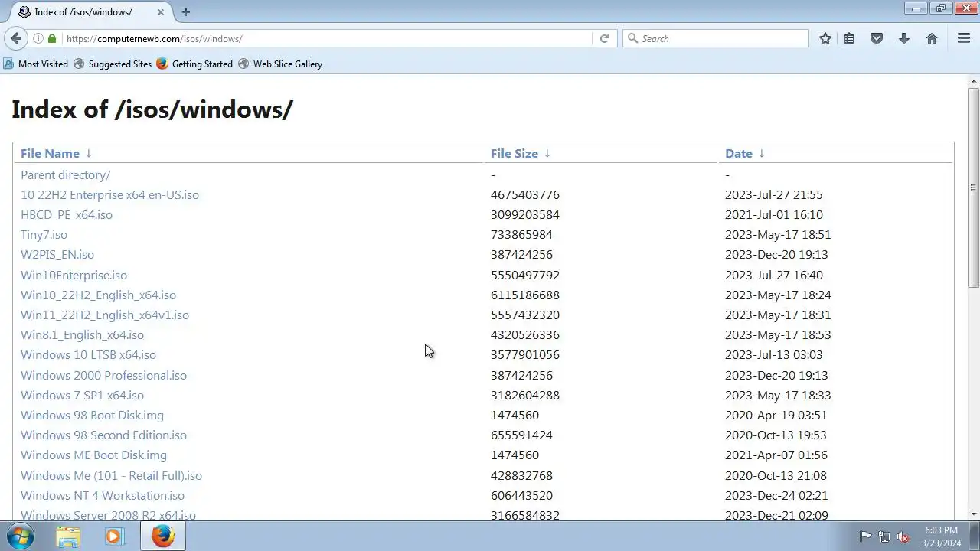Download Win11_22H2_English_x64v1.iso
This screenshot has width=980, height=551.
pyautogui.click(x=105, y=315)
